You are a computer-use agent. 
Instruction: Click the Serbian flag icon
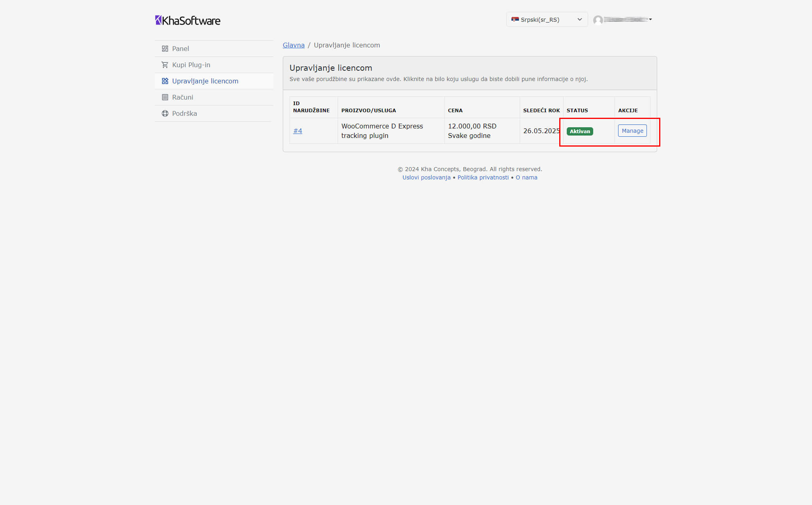coord(515,19)
